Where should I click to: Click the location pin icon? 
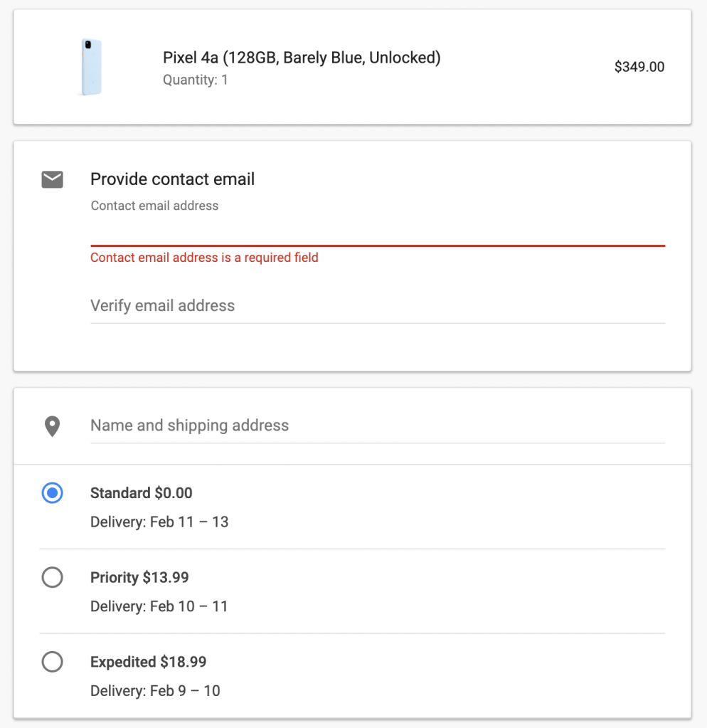point(52,426)
